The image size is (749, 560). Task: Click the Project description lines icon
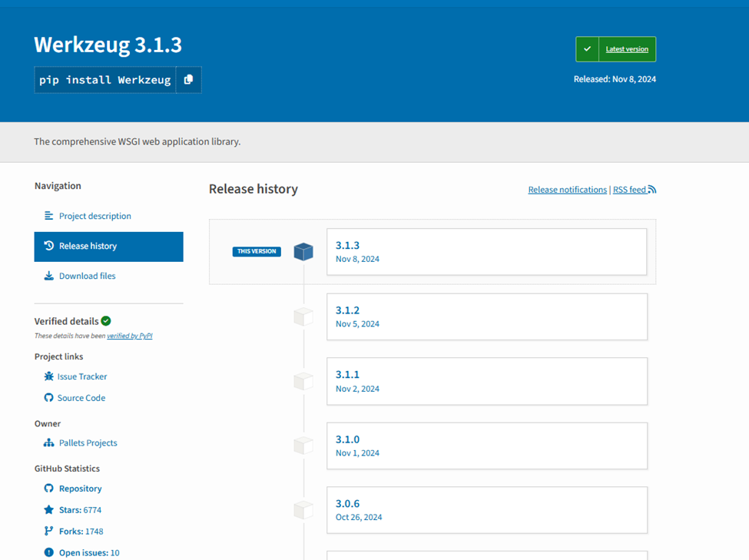(48, 216)
